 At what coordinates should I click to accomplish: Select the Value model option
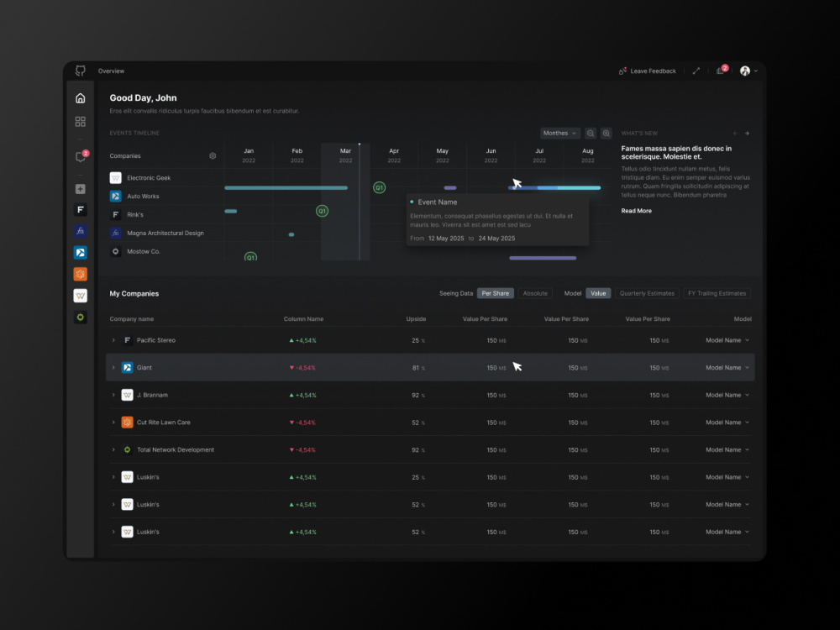coord(598,293)
